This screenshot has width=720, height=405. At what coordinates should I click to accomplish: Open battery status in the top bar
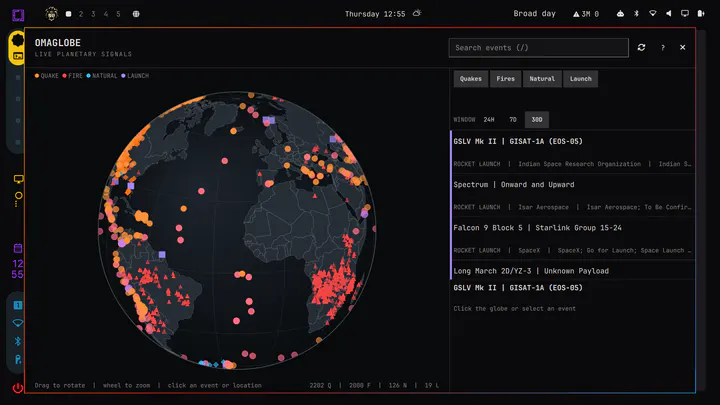click(x=701, y=14)
